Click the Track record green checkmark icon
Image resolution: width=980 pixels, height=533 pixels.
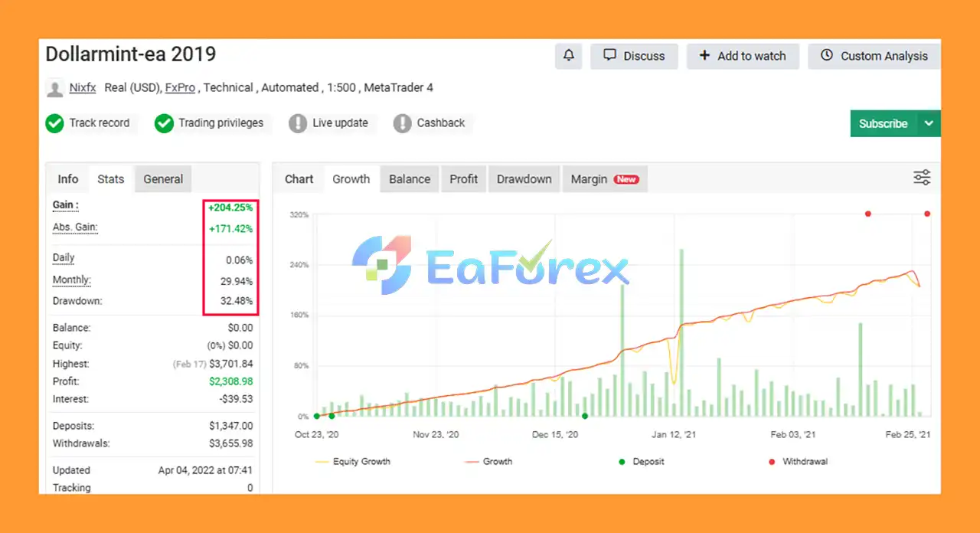pos(54,123)
